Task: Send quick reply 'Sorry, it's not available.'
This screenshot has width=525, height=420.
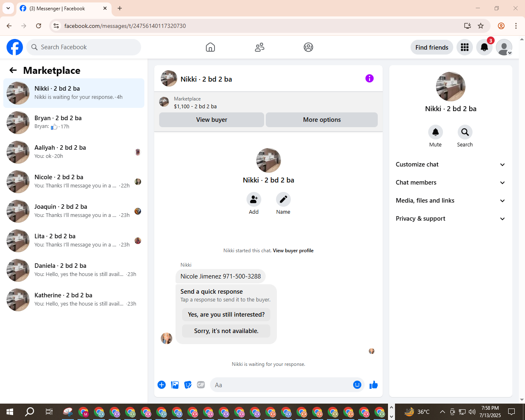Action: coord(226,331)
